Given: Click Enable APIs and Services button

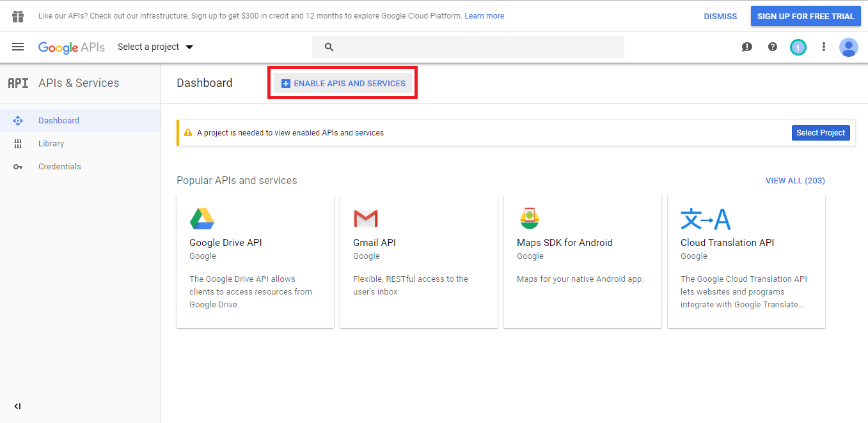Looking at the screenshot, I should pyautogui.click(x=343, y=84).
